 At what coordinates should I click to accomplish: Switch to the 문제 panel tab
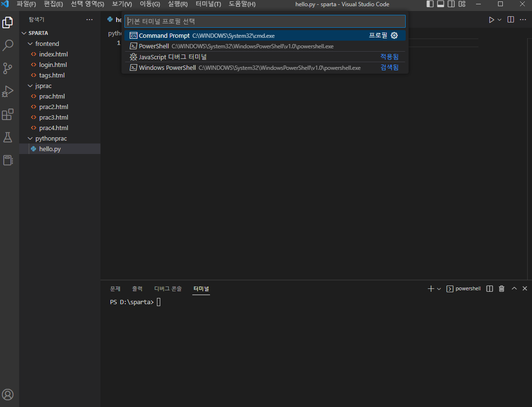115,289
